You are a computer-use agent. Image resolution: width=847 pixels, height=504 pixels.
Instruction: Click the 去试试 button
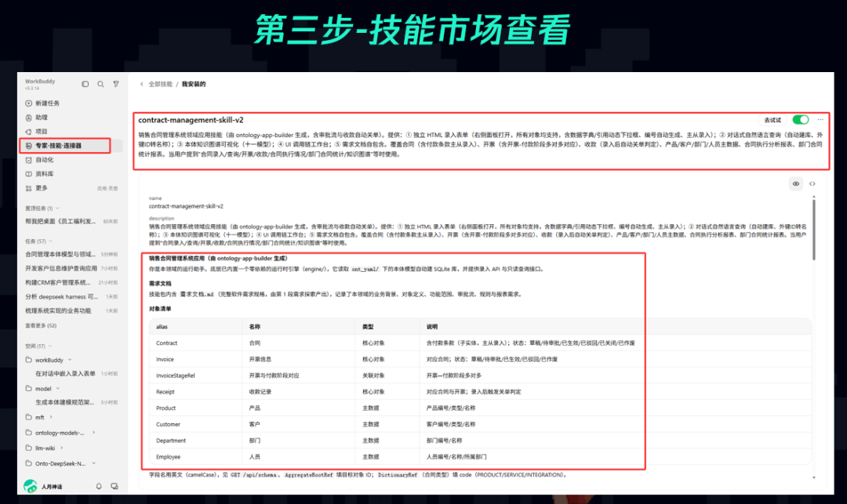772,120
